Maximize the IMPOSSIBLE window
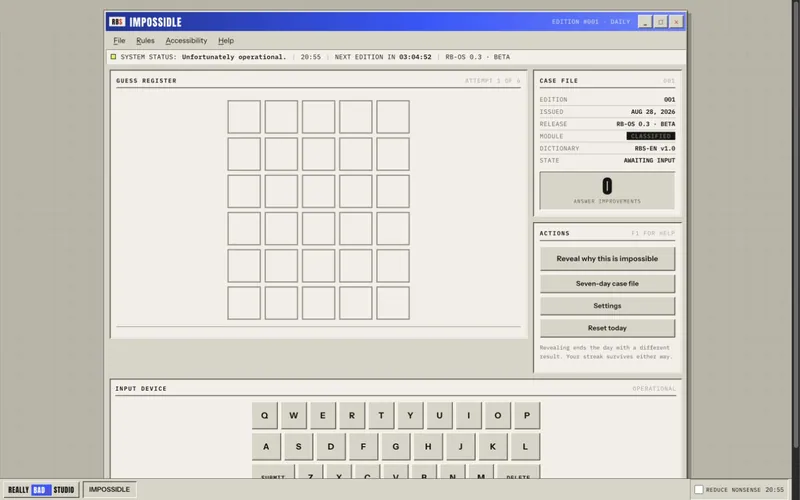Image resolution: width=800 pixels, height=500 pixels. (x=661, y=22)
